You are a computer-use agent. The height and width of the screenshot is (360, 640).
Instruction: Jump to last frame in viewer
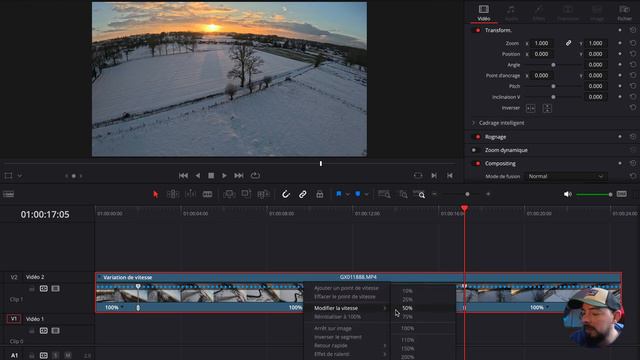coord(239,176)
